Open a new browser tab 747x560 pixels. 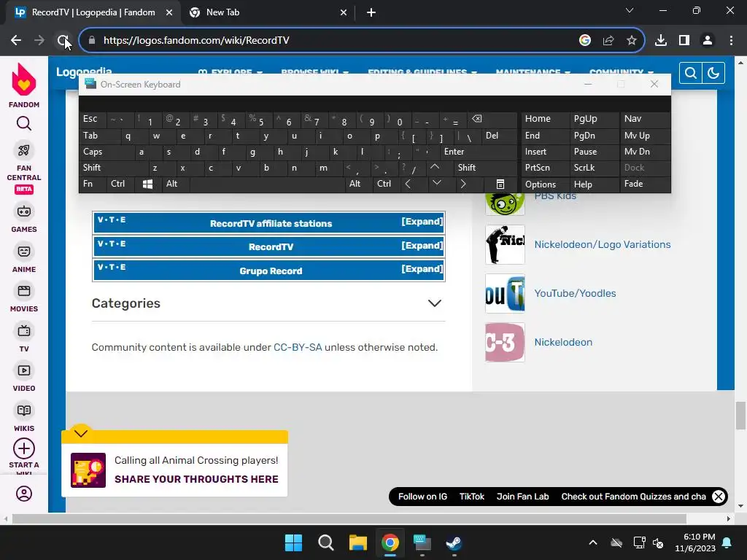click(371, 13)
